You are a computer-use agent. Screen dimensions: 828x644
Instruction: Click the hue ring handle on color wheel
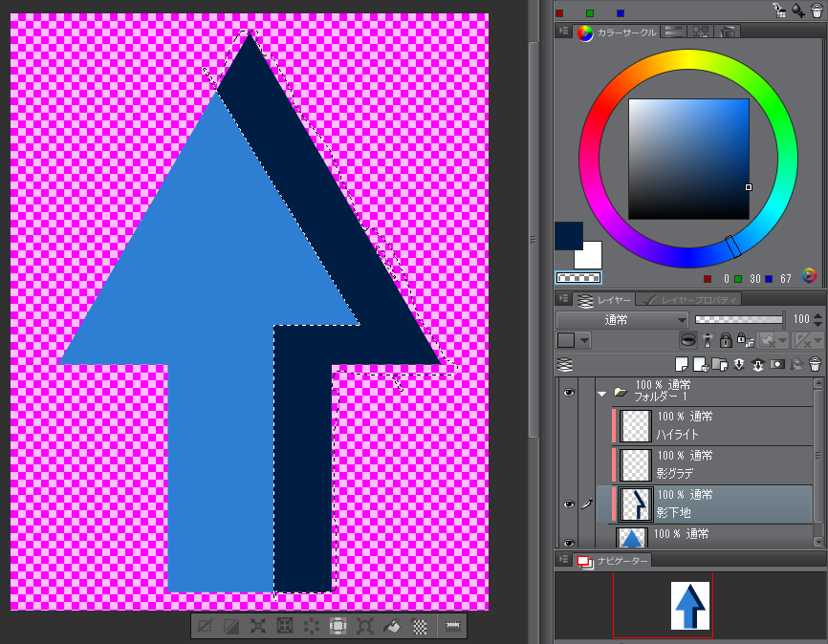733,247
